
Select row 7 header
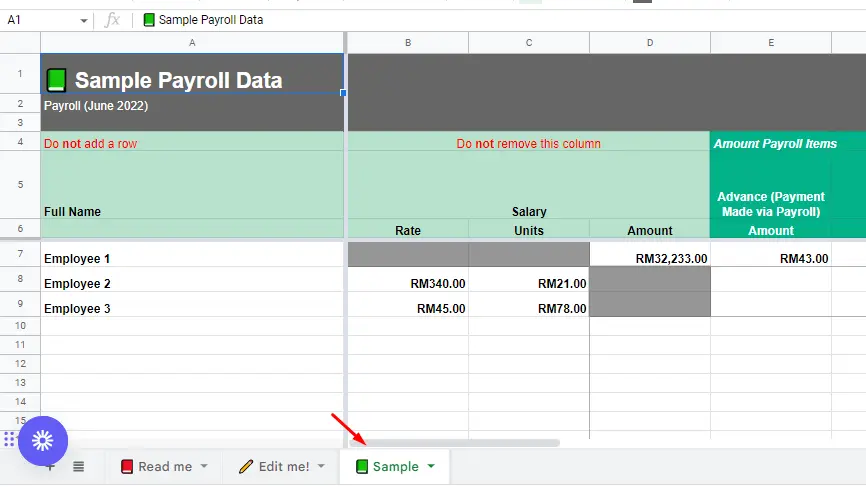pos(20,254)
